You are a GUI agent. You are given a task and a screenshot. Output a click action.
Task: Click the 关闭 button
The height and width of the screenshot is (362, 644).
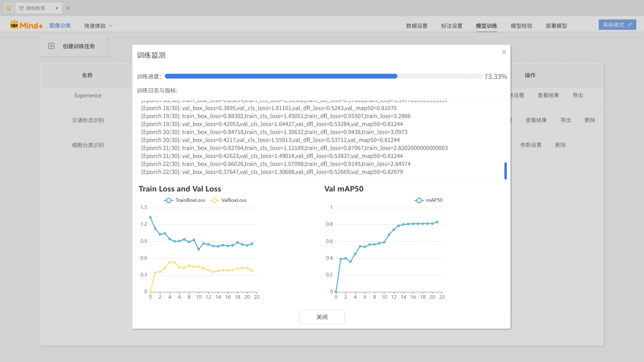coord(322,317)
